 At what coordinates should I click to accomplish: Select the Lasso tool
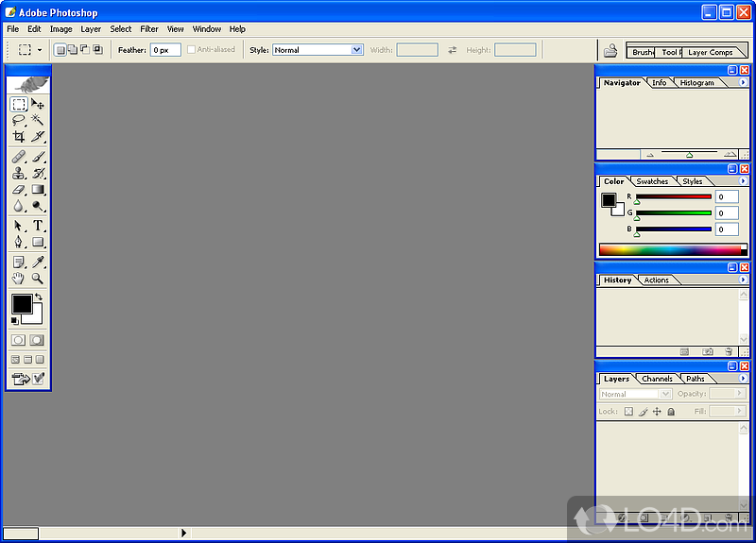coord(18,120)
